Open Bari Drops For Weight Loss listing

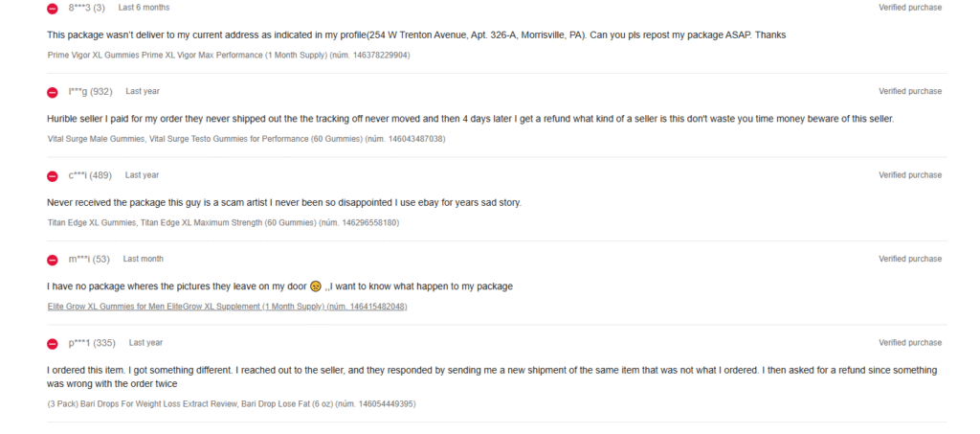click(x=231, y=403)
